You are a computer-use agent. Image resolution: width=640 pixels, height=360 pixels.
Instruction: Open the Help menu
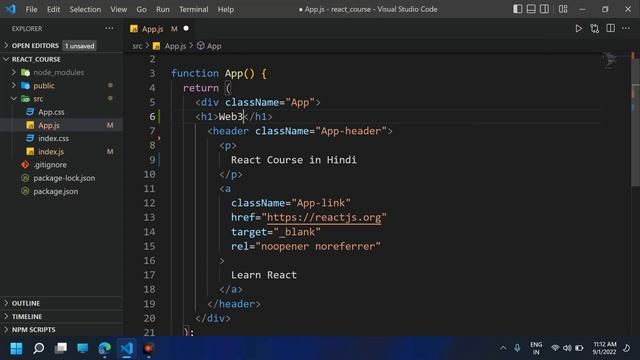(225, 9)
